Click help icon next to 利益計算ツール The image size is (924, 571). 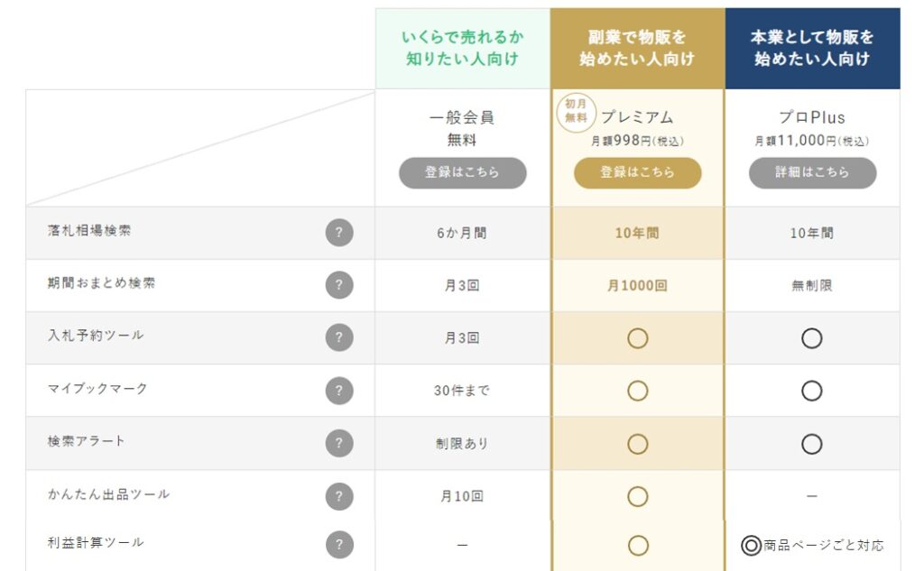[x=339, y=545]
